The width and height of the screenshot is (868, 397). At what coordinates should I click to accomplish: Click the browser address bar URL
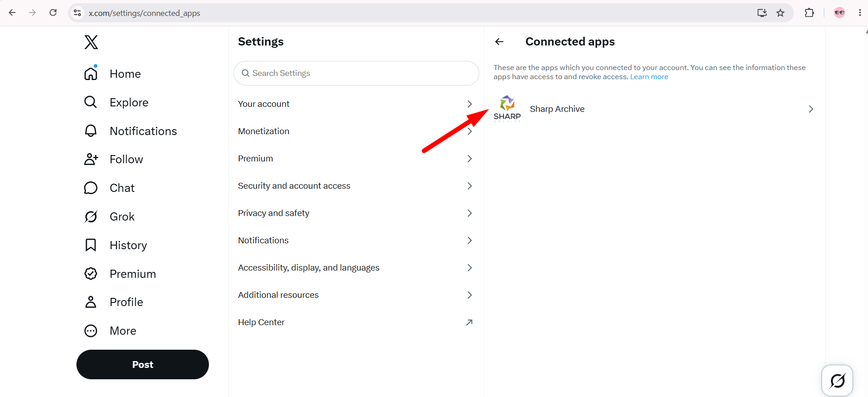pos(144,13)
